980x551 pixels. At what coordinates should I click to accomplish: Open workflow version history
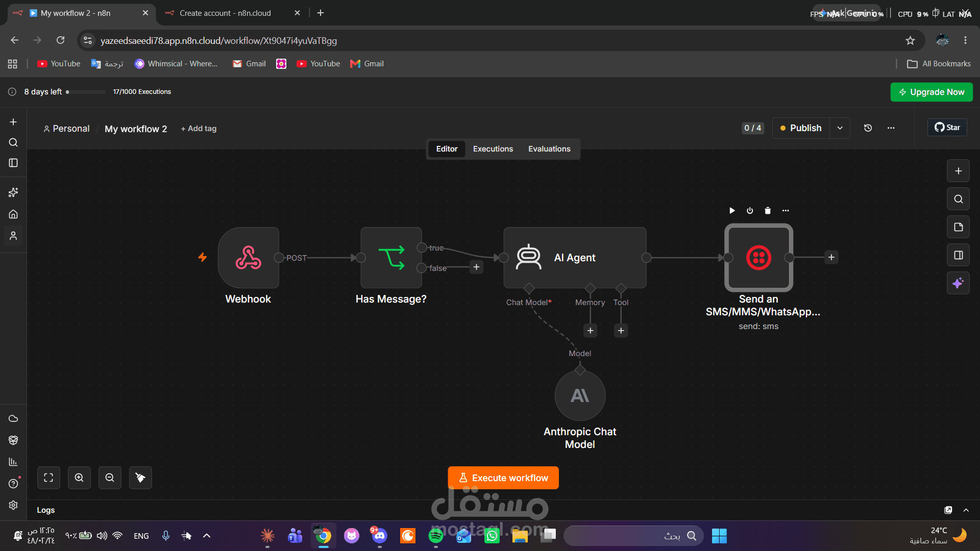(868, 128)
